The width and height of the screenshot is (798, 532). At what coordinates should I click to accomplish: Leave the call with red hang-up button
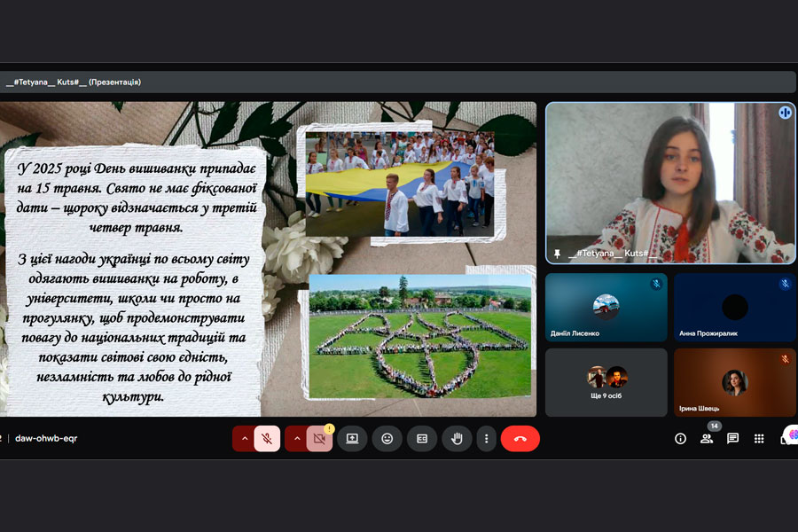(520, 439)
